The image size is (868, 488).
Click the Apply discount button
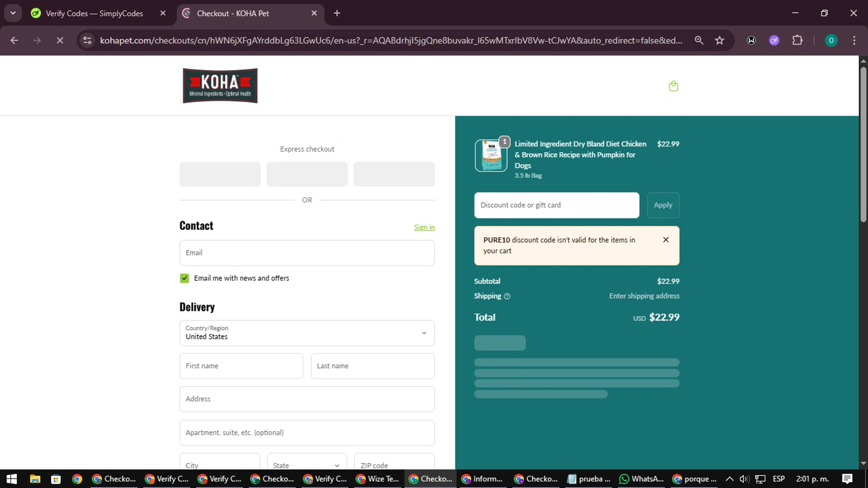pos(663,205)
